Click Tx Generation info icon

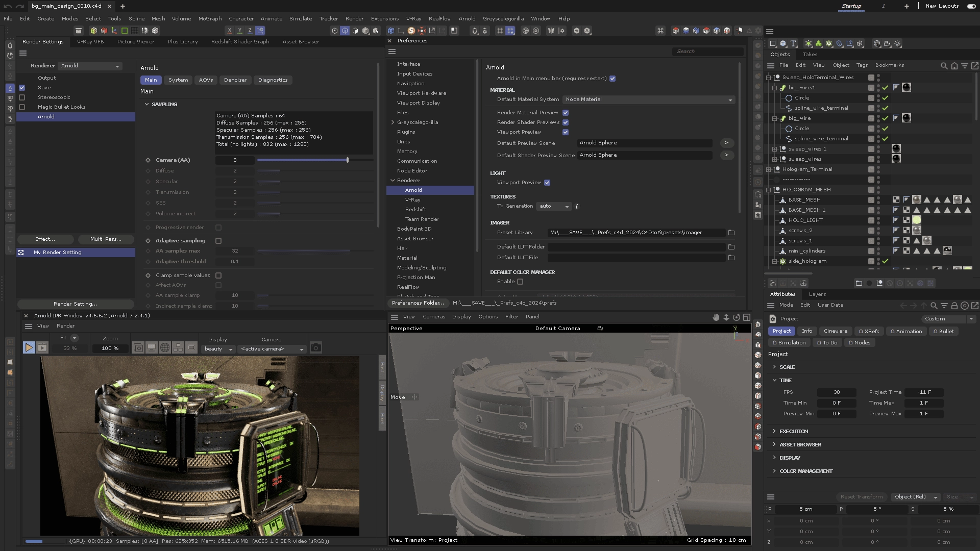coord(577,207)
